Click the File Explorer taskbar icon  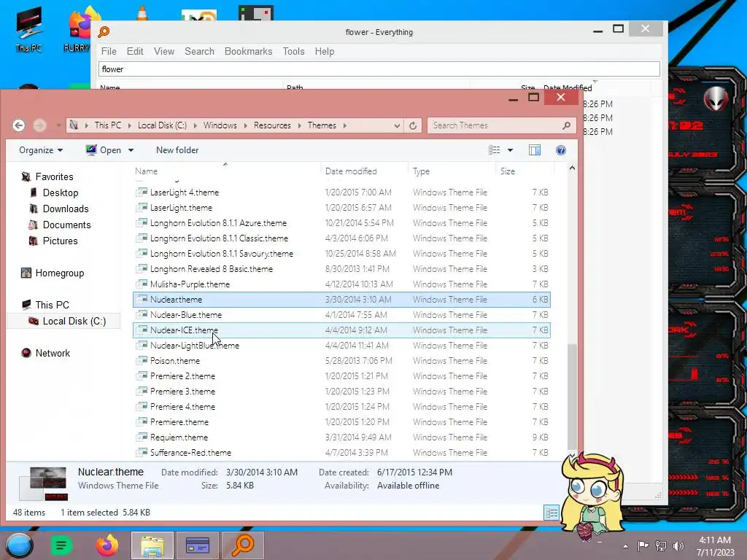tap(152, 545)
